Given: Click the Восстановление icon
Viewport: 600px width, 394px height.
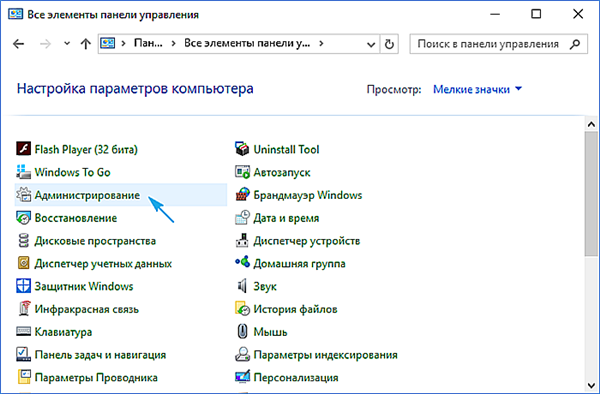Looking at the screenshot, I should point(23,218).
